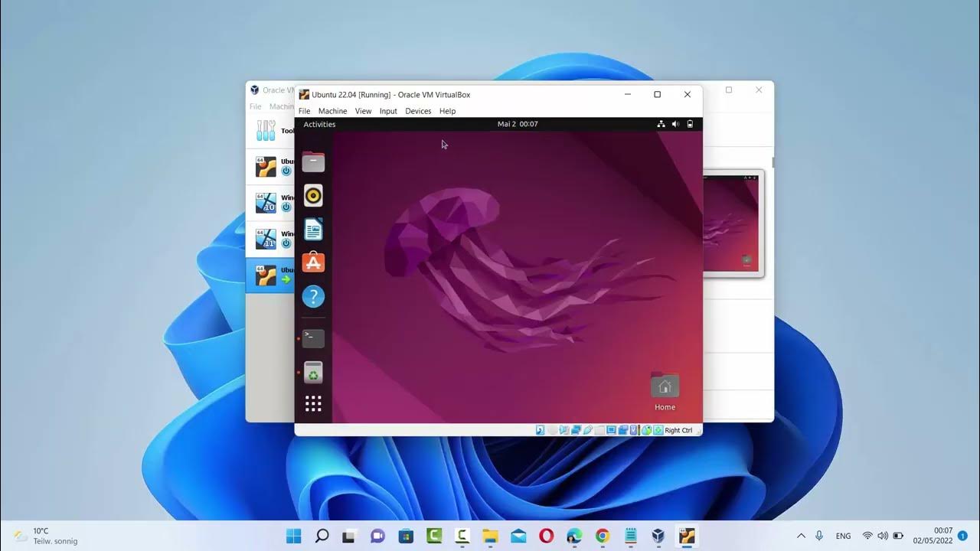Open File Explorer from taskbar
This screenshot has height=551, width=980.
[x=490, y=536]
